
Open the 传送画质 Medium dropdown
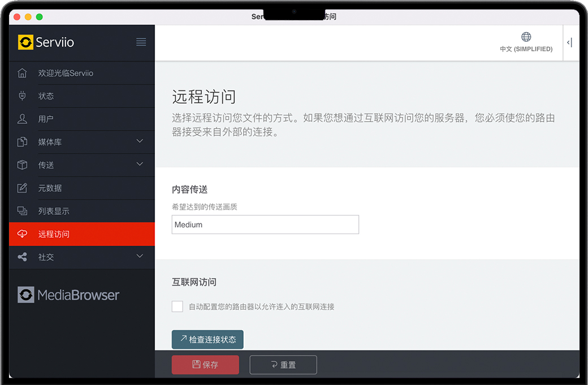pyautogui.click(x=265, y=224)
